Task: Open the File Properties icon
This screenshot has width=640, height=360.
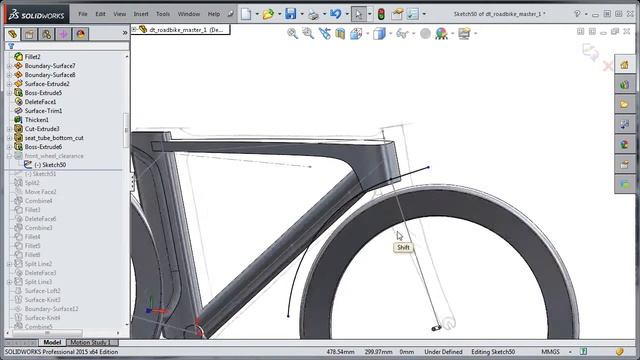Action: [x=397, y=14]
